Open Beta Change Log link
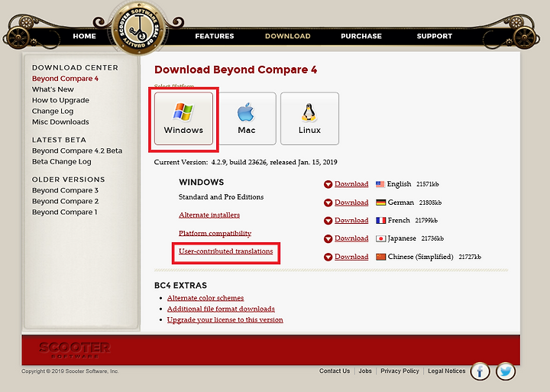This screenshot has width=550, height=392. pos(61,162)
